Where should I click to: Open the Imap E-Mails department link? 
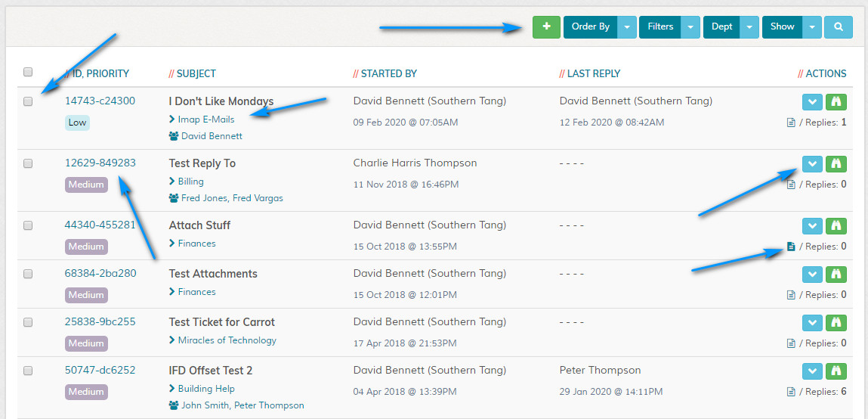tap(206, 119)
